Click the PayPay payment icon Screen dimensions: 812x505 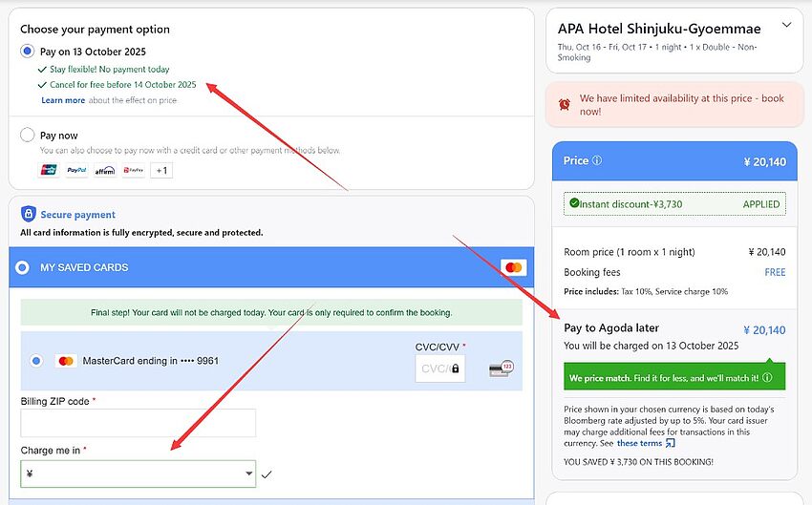click(x=133, y=170)
